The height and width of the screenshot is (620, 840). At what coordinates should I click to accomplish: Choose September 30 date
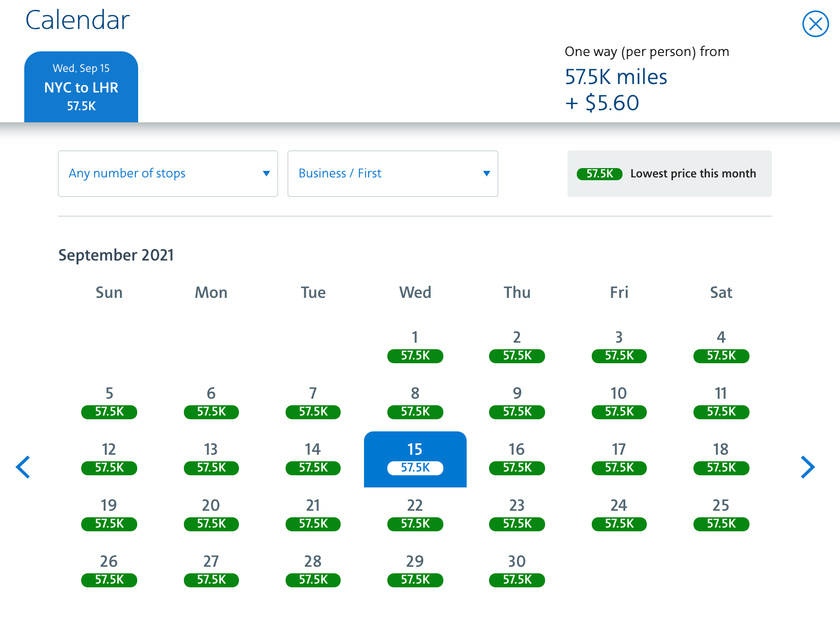point(517,571)
